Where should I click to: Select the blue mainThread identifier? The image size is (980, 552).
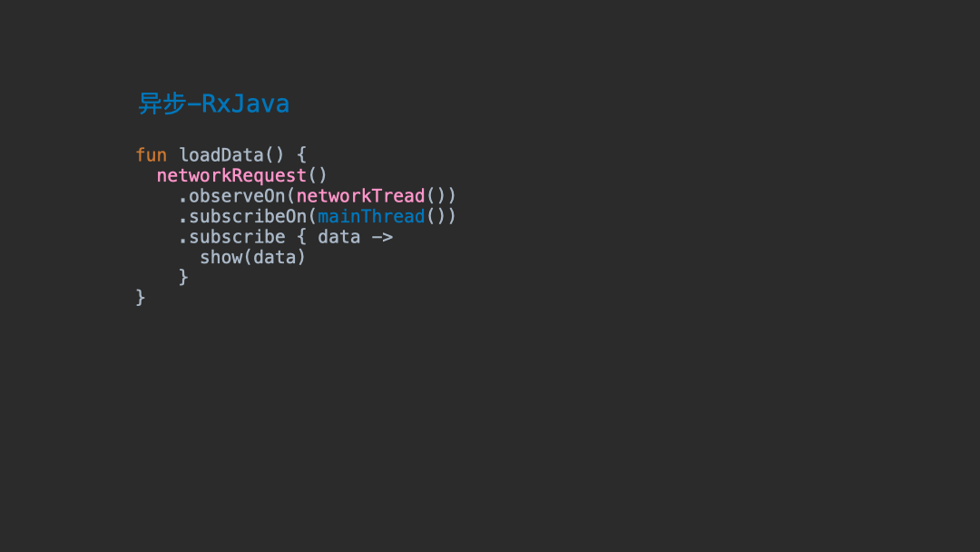(x=371, y=216)
